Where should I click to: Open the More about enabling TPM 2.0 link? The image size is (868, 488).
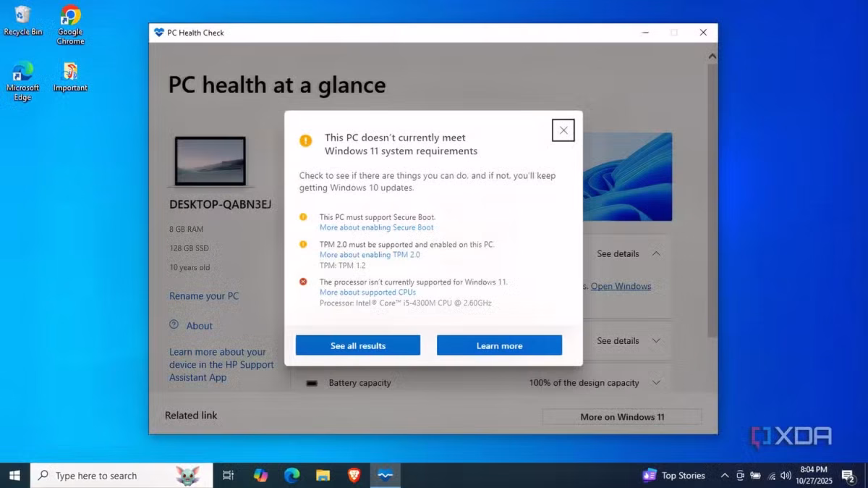coord(370,255)
